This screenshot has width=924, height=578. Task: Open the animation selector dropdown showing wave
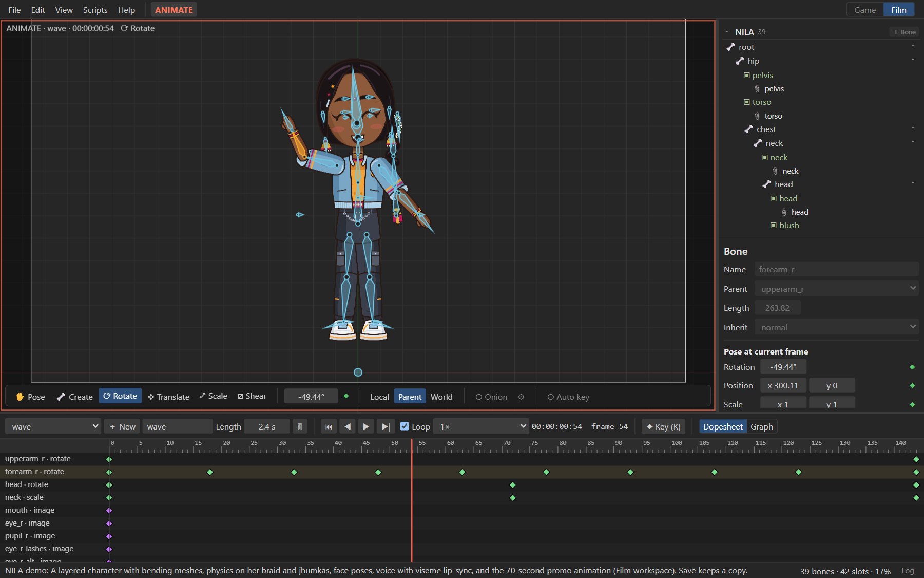coord(53,426)
